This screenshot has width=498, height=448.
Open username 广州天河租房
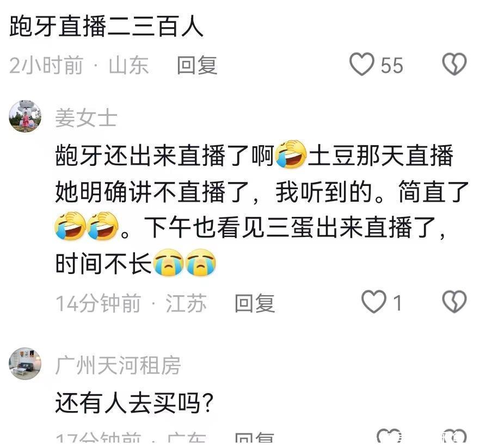118,365
